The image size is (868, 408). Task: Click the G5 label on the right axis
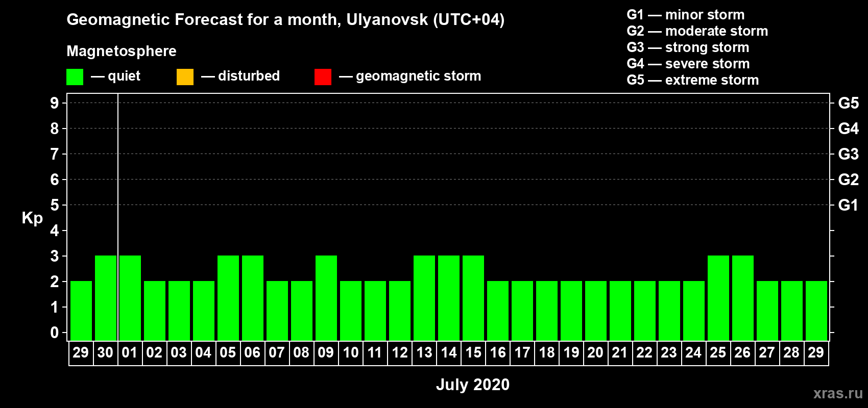pos(849,103)
